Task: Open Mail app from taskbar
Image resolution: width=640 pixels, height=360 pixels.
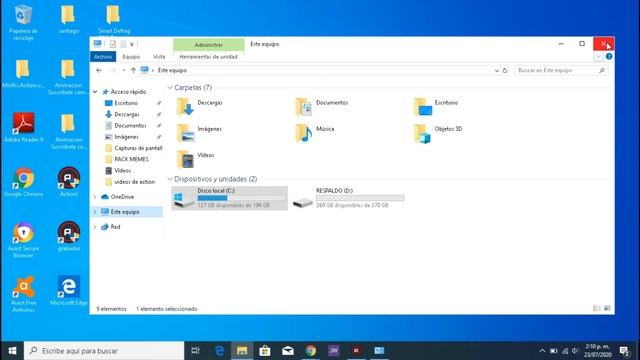Action: pos(288,351)
